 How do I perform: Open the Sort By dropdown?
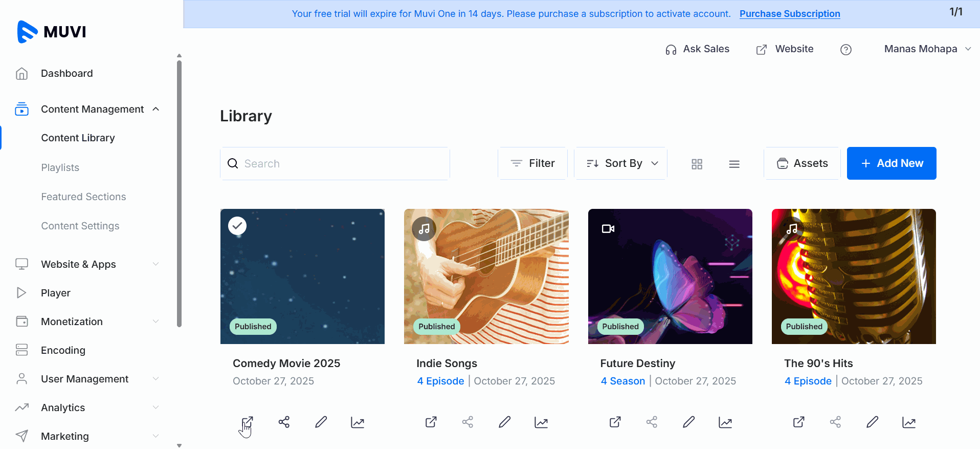tap(621, 163)
